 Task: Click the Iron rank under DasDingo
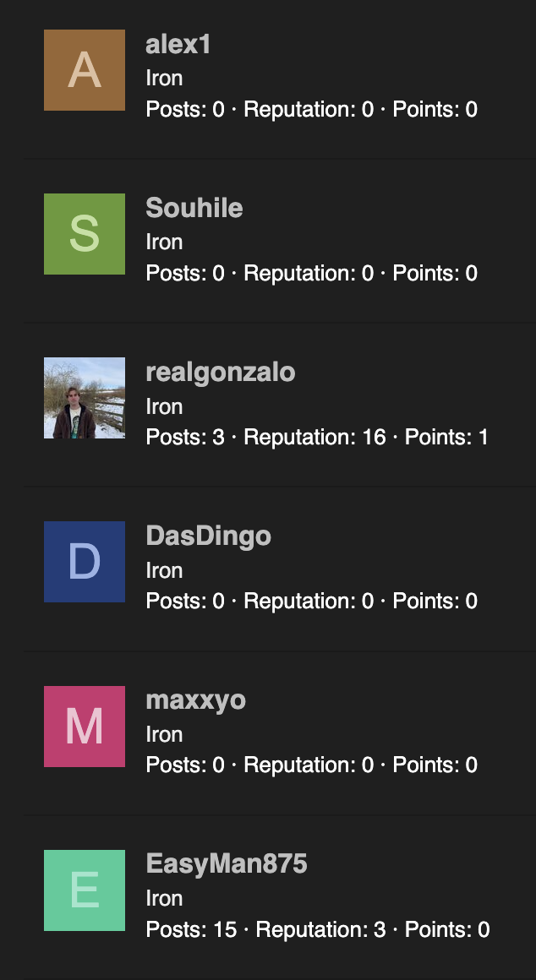(x=165, y=570)
